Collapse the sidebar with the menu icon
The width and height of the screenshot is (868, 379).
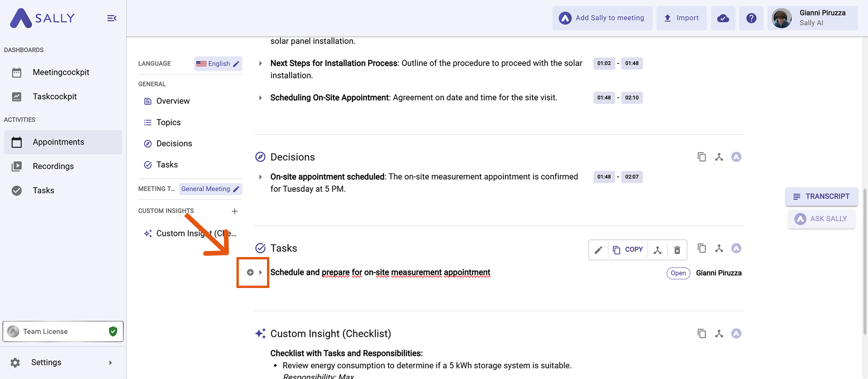coord(112,18)
